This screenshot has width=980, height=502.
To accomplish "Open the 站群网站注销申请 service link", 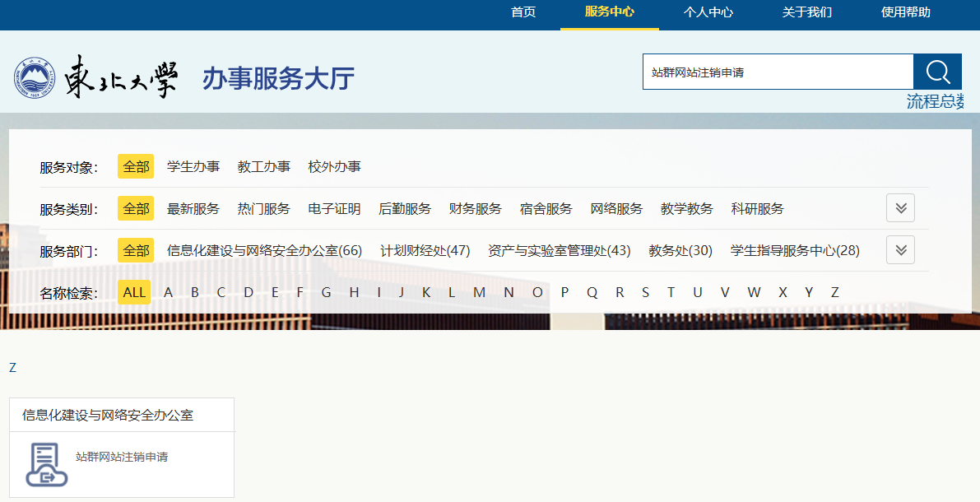I will pos(122,457).
